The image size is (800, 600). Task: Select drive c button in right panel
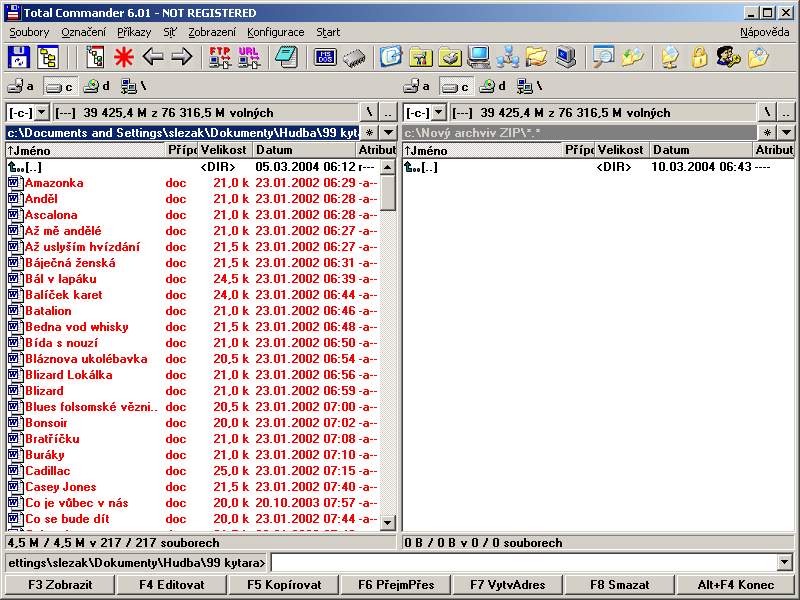pyautogui.click(x=457, y=87)
